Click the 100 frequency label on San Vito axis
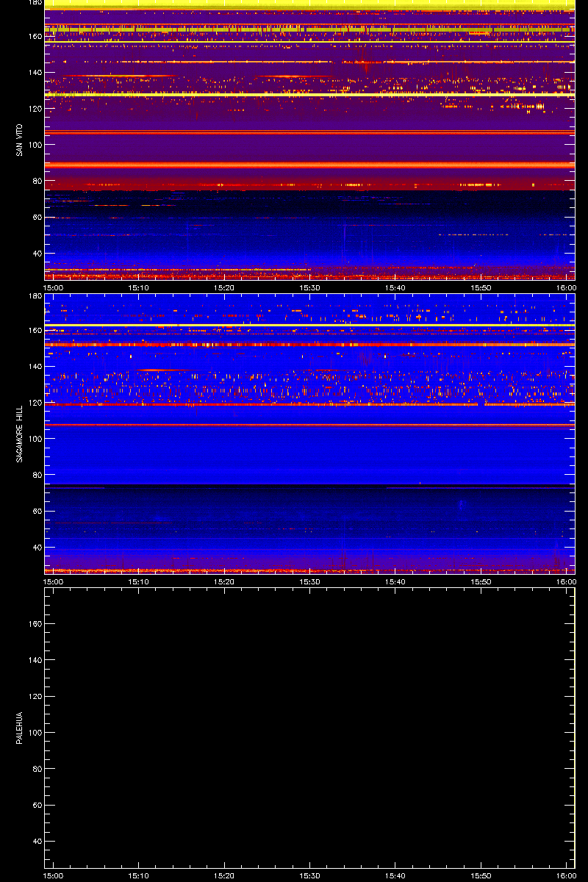The height and width of the screenshot is (882, 588). (34, 145)
